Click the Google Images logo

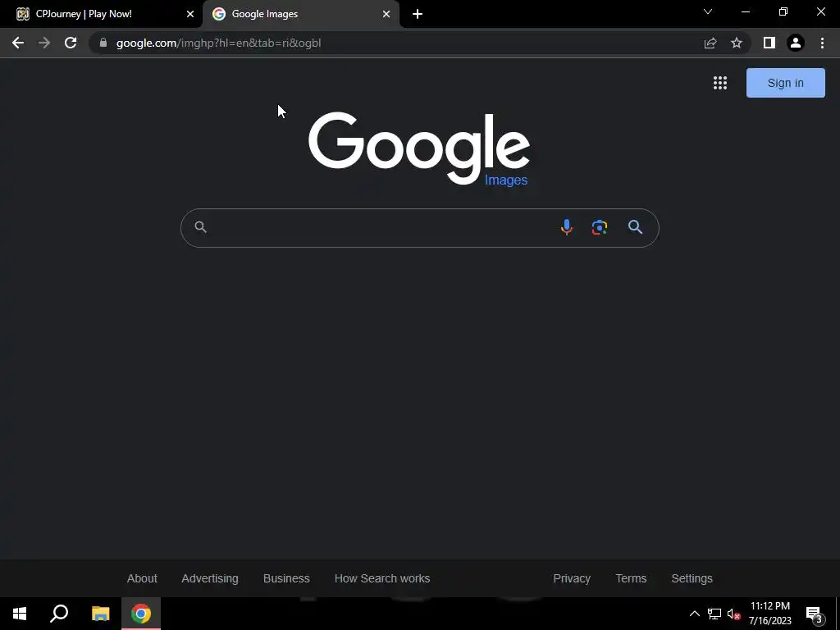pos(419,149)
